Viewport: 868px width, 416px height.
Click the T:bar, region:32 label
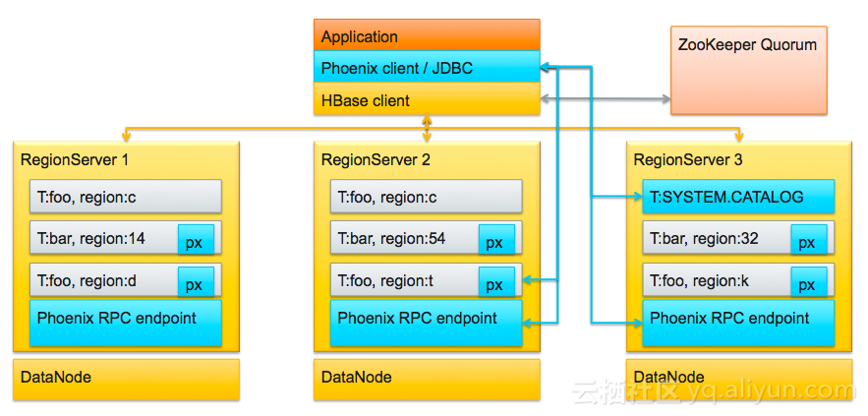click(704, 239)
